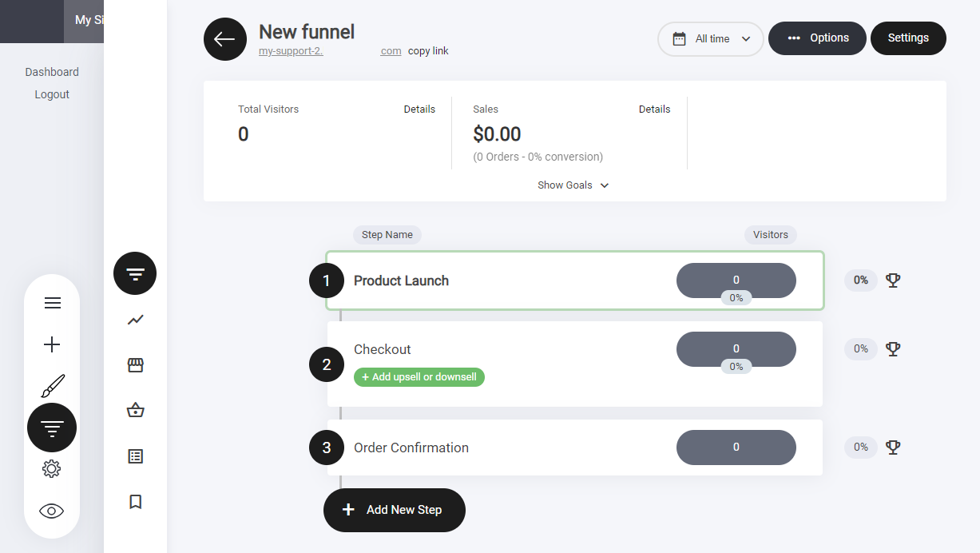This screenshot has width=980, height=553.
Task: Open the gear settings icon in toolbar
Action: pos(52,469)
